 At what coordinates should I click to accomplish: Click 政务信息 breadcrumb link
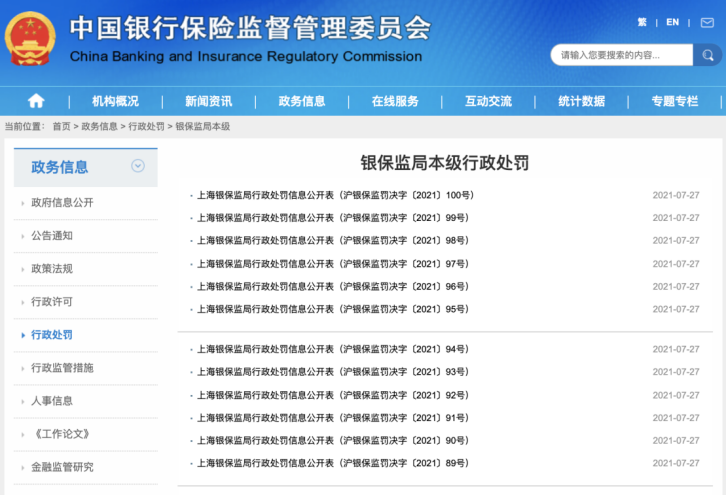100,126
